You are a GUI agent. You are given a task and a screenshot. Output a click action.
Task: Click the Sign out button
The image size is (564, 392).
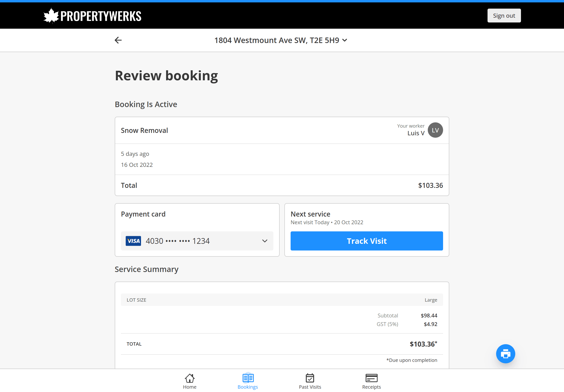pyautogui.click(x=504, y=16)
